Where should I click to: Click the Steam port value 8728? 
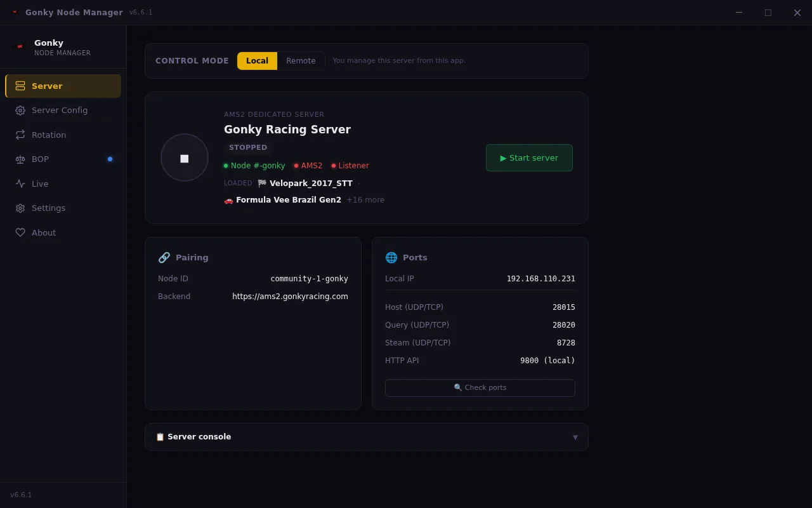[x=566, y=343]
